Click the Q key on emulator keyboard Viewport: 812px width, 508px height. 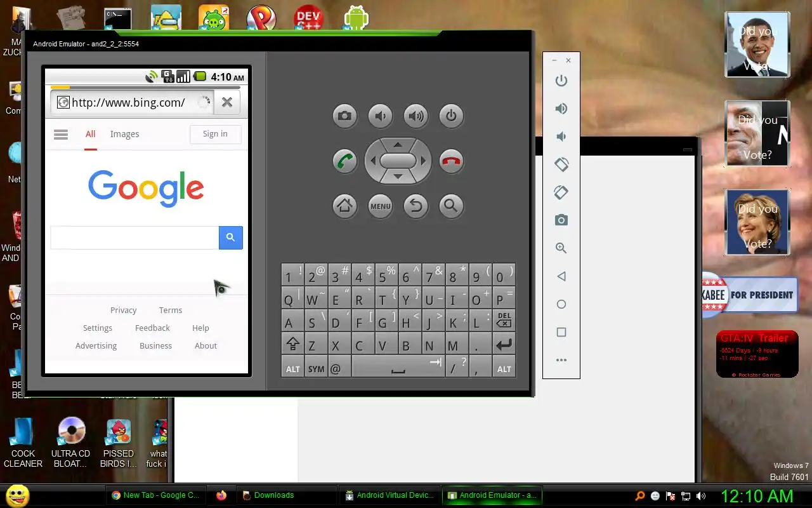click(292, 299)
